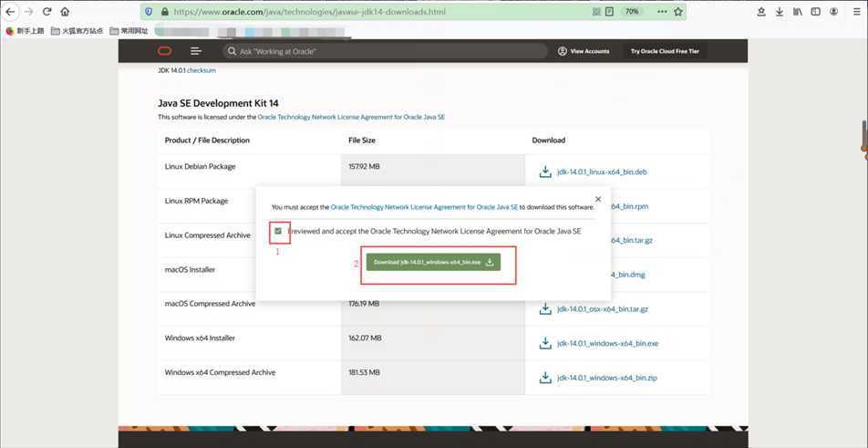Viewport: 868px width, 448px height.
Task: Click 'Product / File Description' column header
Action: [207, 141]
